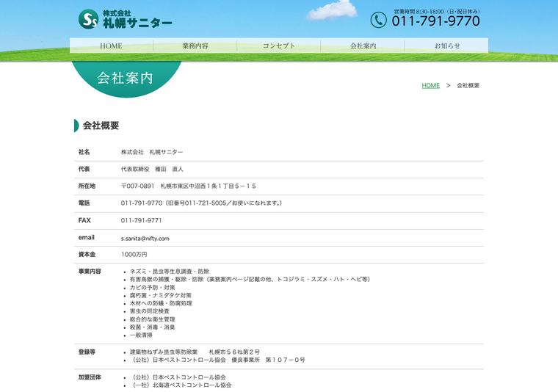Click the (一社)北海道ペストコントロール協会 membership item
The image size is (558, 392).
coord(181,385)
